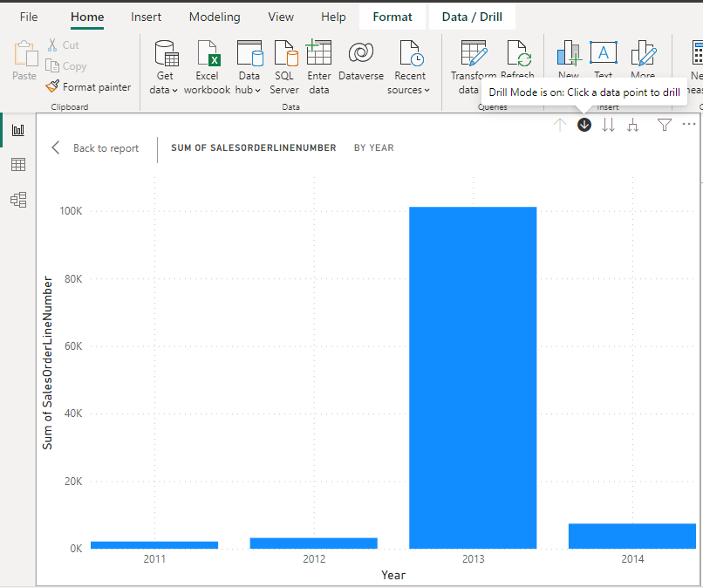This screenshot has width=703, height=588.
Task: Click the Sum of SalesOrderLineNumber axis title
Action: click(x=47, y=363)
